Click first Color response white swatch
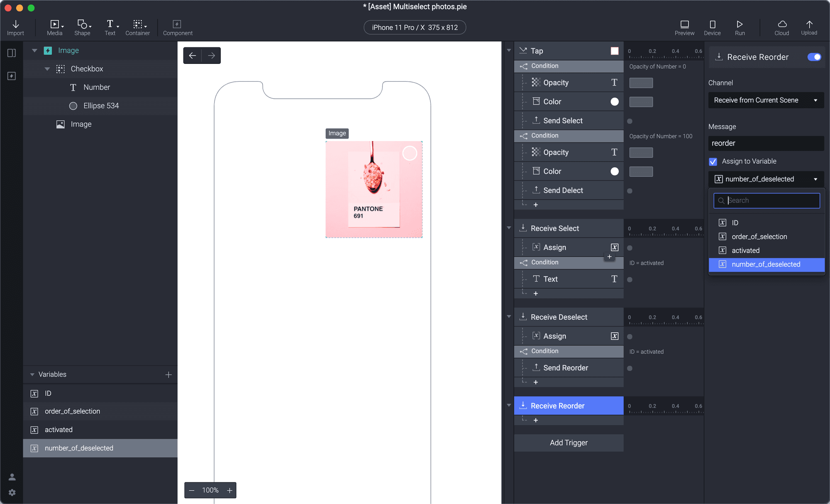The width and height of the screenshot is (830, 504). (x=615, y=102)
